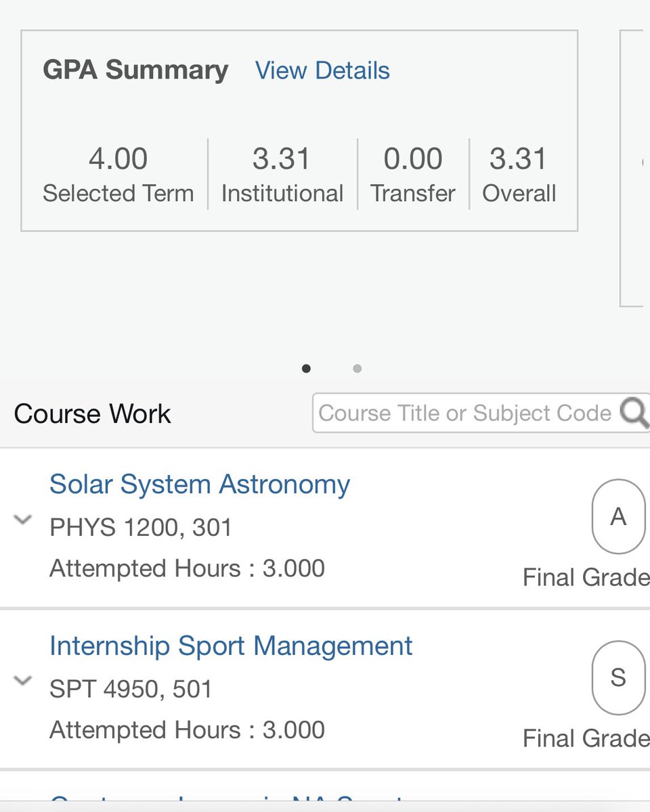Click the search magnifier icon
The width and height of the screenshot is (650, 812).
tap(635, 413)
